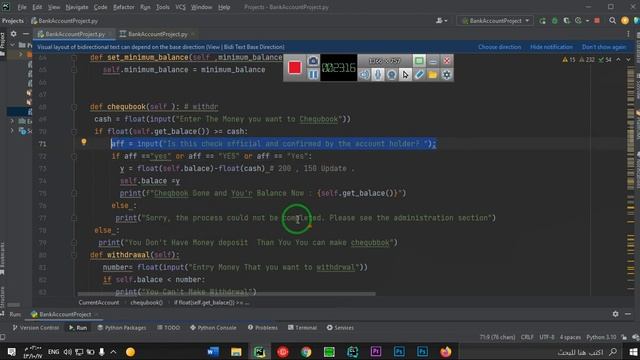This screenshot has height=360, width=640.
Task: Run with coverage icon in toolbar
Action: [x=567, y=21]
